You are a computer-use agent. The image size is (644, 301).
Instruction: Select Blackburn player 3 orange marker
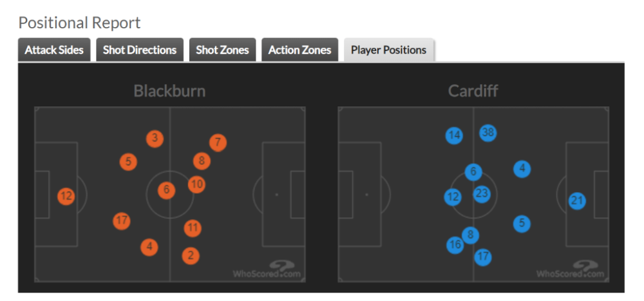155,138
